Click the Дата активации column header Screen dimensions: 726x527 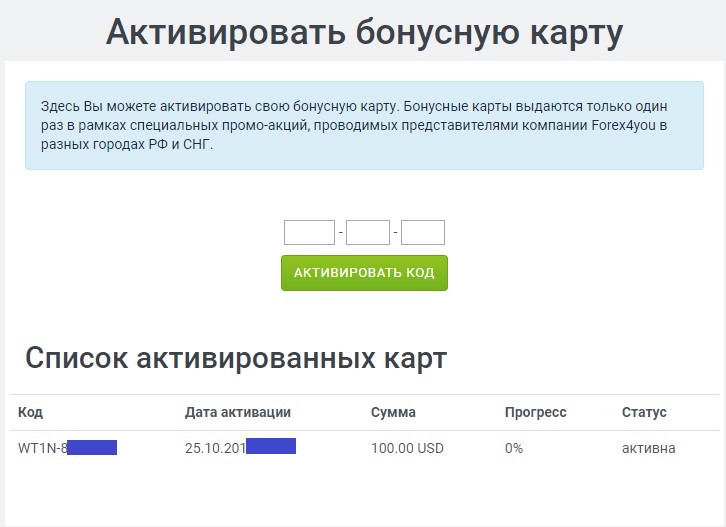[x=238, y=412]
